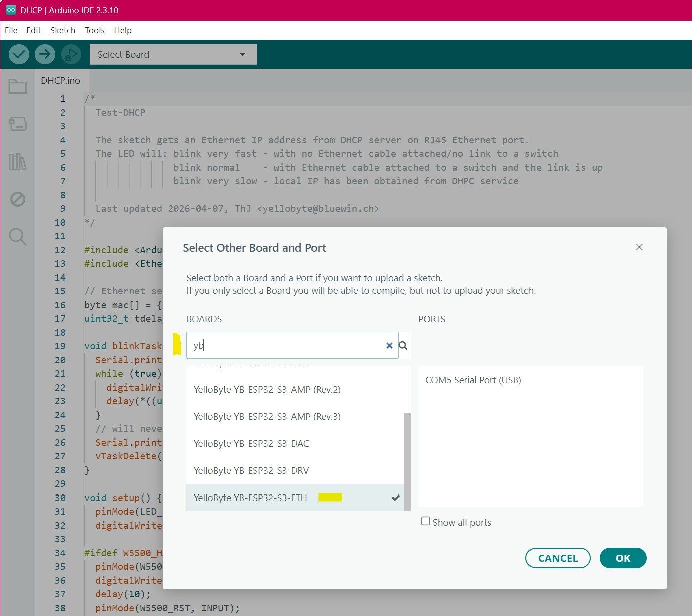Enable the Show all ports checkbox
This screenshot has height=616, width=692.
point(426,521)
